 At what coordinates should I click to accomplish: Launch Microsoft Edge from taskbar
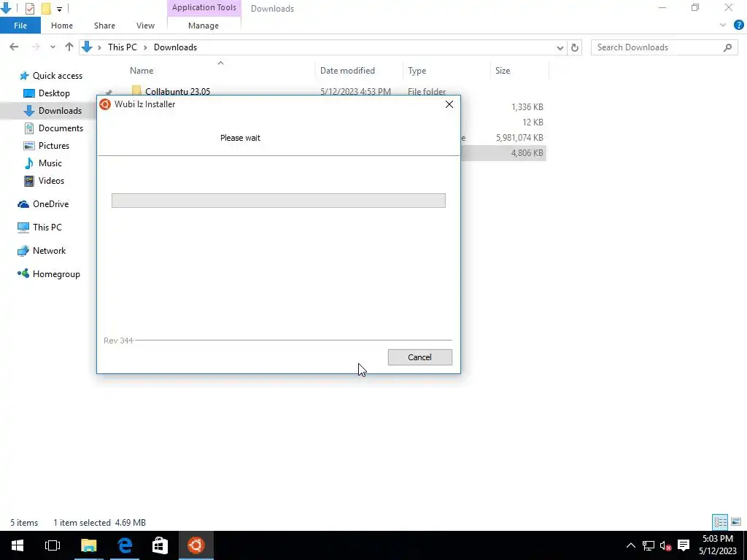coord(125,545)
